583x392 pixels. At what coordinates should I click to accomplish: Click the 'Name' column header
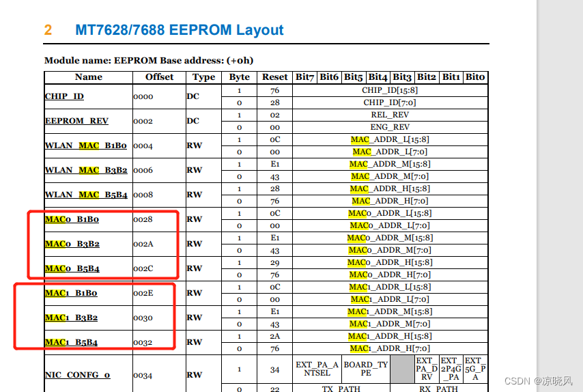coord(89,77)
